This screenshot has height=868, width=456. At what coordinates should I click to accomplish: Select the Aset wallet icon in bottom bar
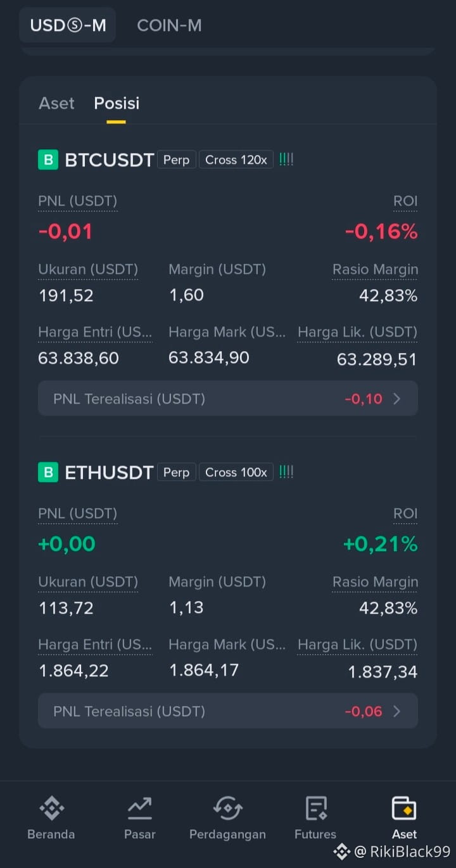coord(404,809)
